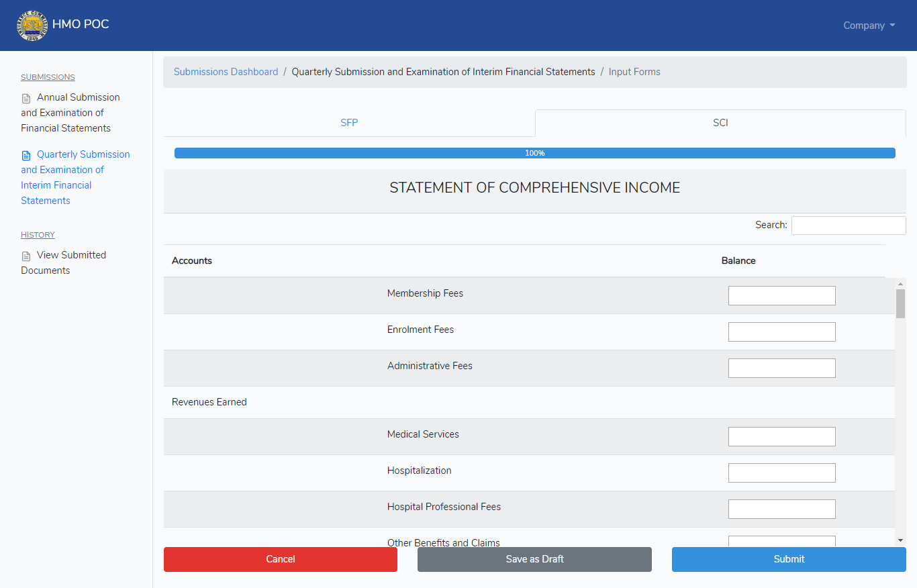
Task: Click the Enrolment Fees balance field
Action: [x=782, y=332]
